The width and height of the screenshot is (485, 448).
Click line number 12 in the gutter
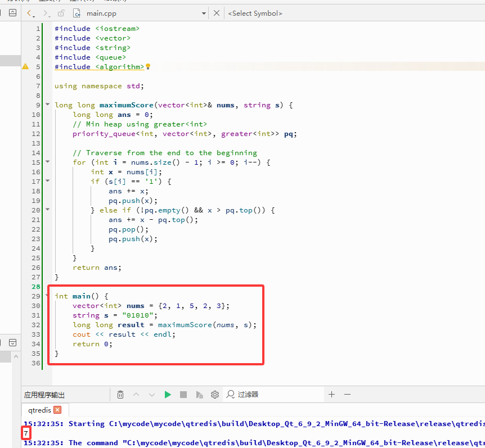pos(36,133)
